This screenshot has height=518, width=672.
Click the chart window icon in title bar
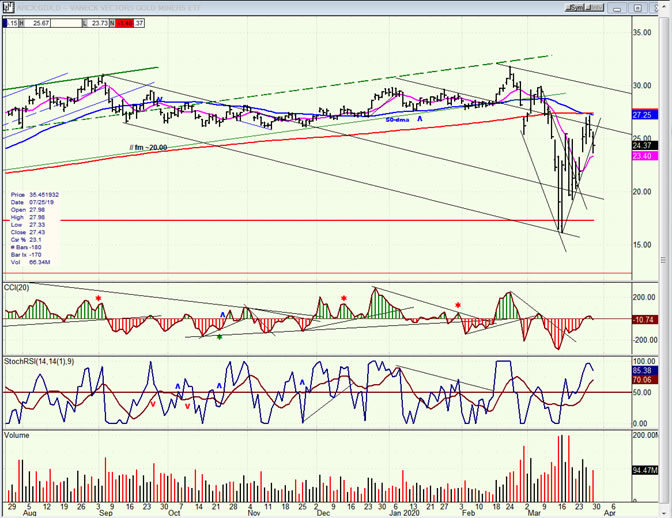(x=7, y=6)
